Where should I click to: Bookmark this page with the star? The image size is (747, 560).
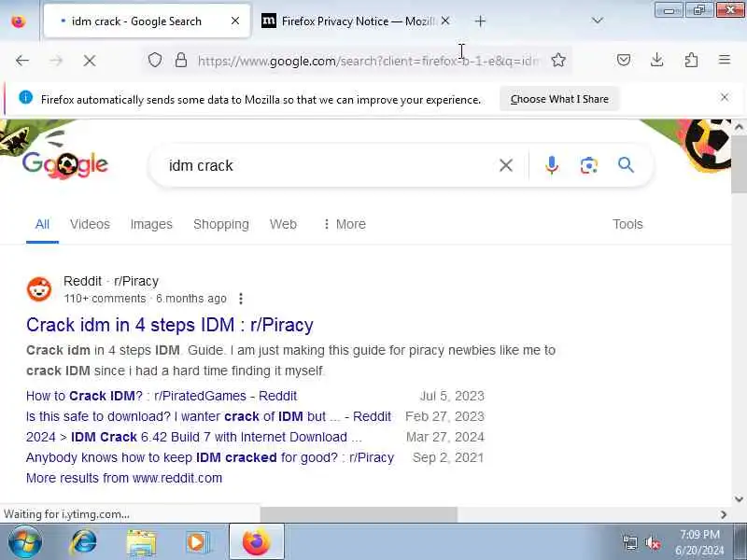(x=558, y=61)
